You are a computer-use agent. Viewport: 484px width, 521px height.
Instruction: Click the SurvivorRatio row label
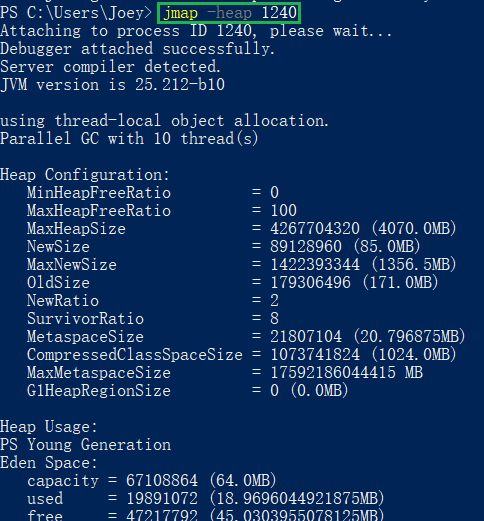(x=85, y=319)
